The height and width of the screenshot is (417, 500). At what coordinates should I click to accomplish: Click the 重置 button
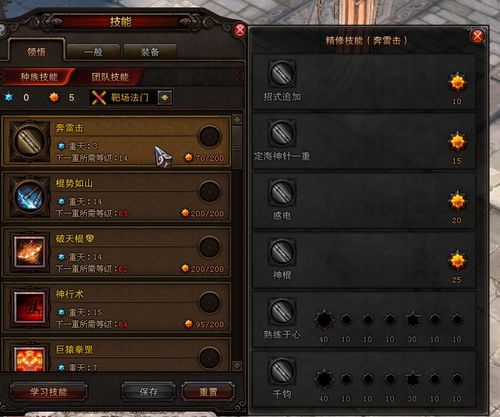208,392
